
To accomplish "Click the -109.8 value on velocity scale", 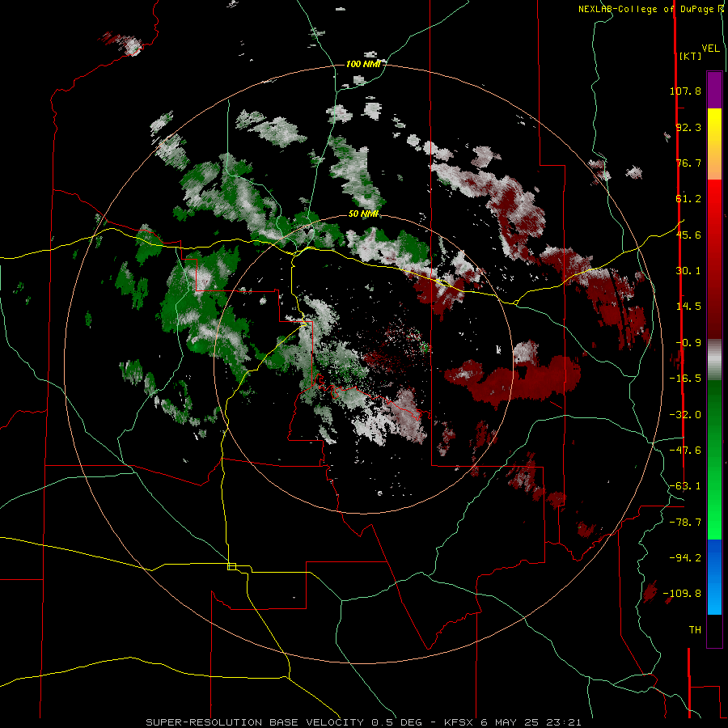I will pos(682,594).
